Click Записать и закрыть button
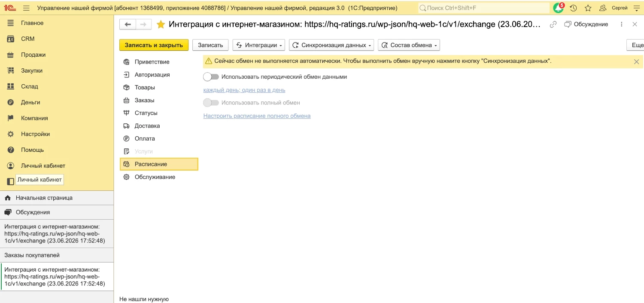644x303 pixels. 154,45
